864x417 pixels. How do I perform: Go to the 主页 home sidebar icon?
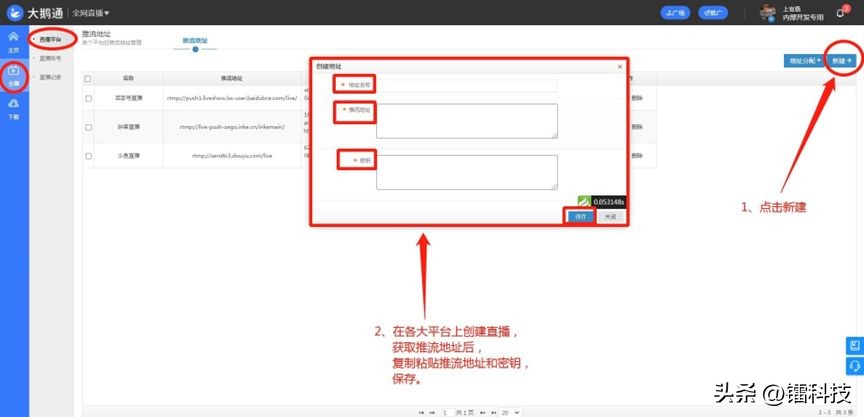[13, 37]
